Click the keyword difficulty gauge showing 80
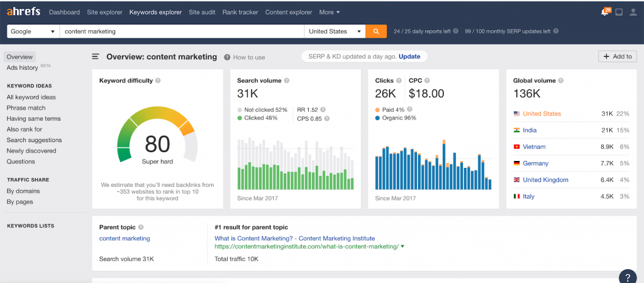The image size is (644, 283). coord(157,135)
